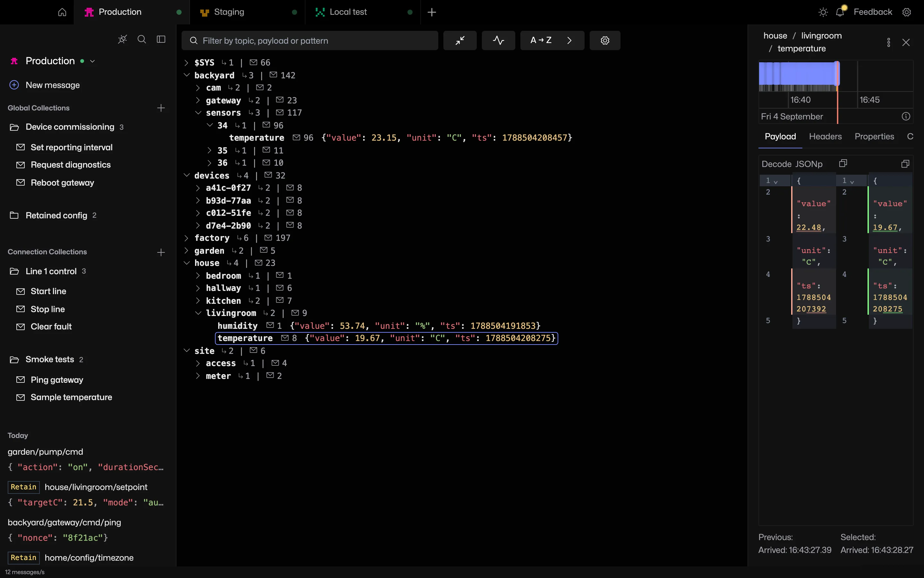
Task: Click the disconnect plug icon in sidebar
Action: (x=122, y=39)
